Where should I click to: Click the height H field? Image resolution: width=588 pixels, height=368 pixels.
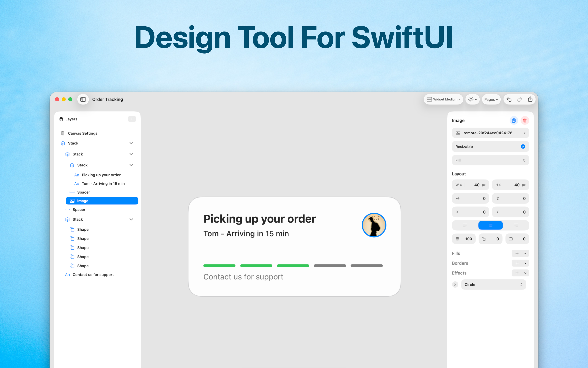[x=510, y=185]
